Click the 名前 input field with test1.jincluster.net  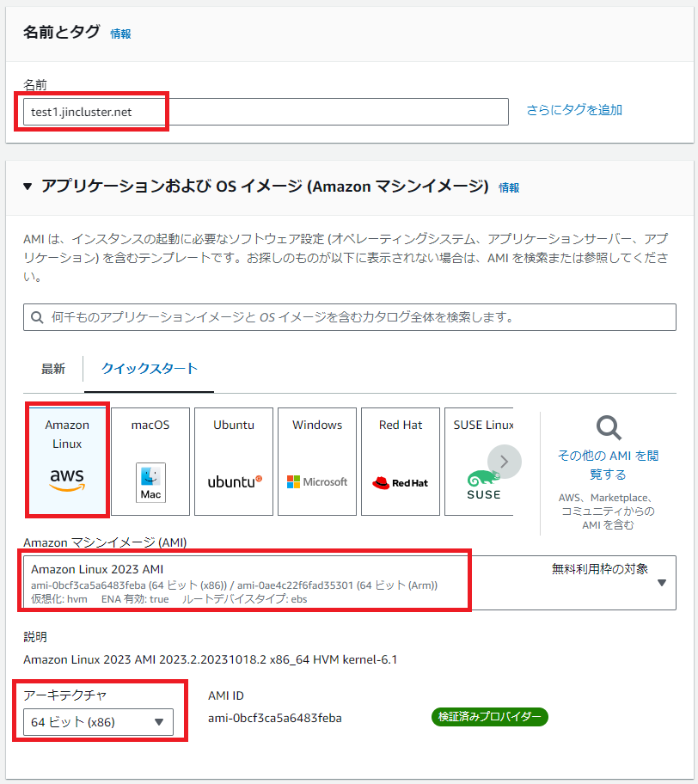[266, 112]
